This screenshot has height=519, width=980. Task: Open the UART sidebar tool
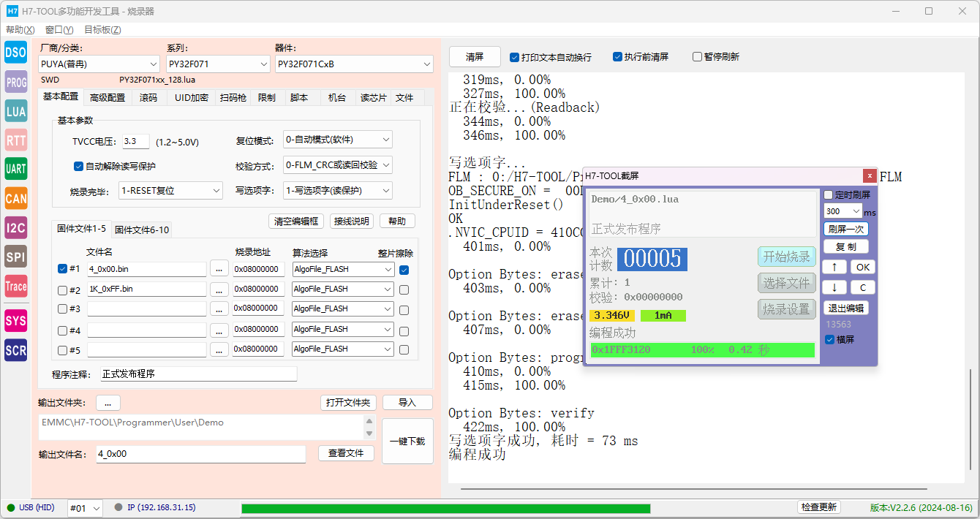[16, 169]
